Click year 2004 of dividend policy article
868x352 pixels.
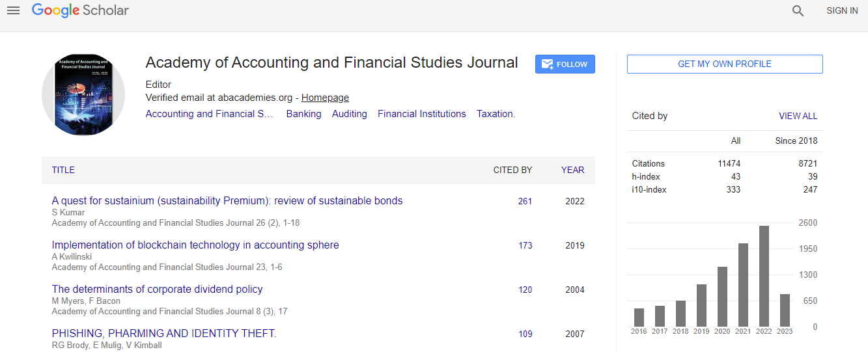coord(575,290)
